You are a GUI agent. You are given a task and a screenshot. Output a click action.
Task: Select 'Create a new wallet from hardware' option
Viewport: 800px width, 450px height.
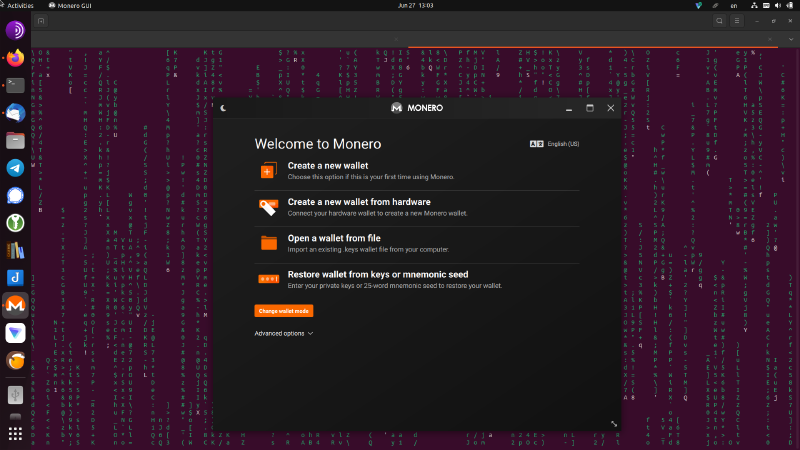coord(417,207)
